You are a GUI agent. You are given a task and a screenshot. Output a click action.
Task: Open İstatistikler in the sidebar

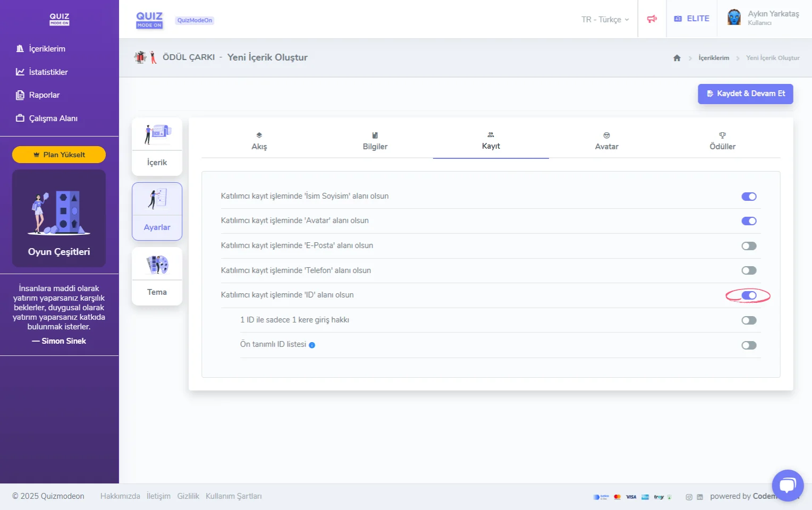coord(48,72)
